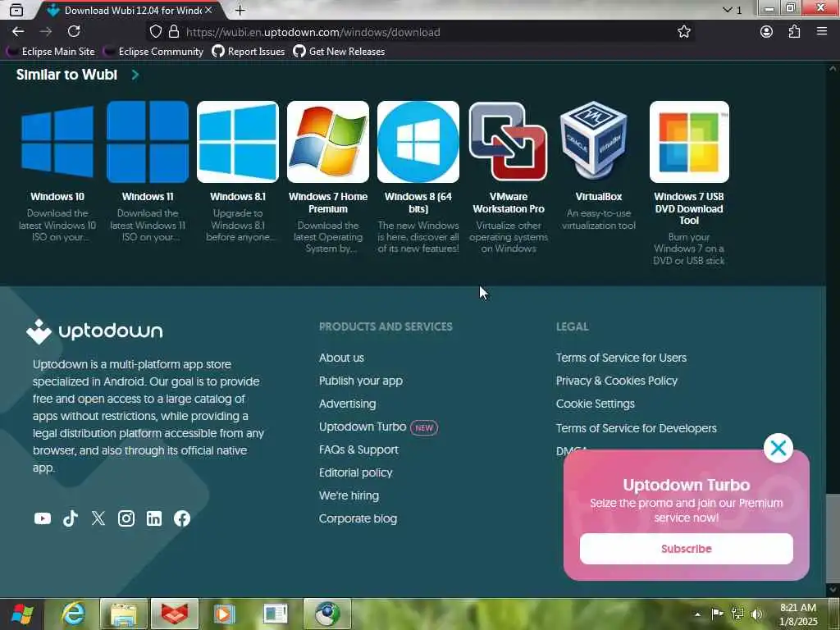This screenshot has width=840, height=630.
Task: Open the Corporate blog link
Action: coord(358,518)
